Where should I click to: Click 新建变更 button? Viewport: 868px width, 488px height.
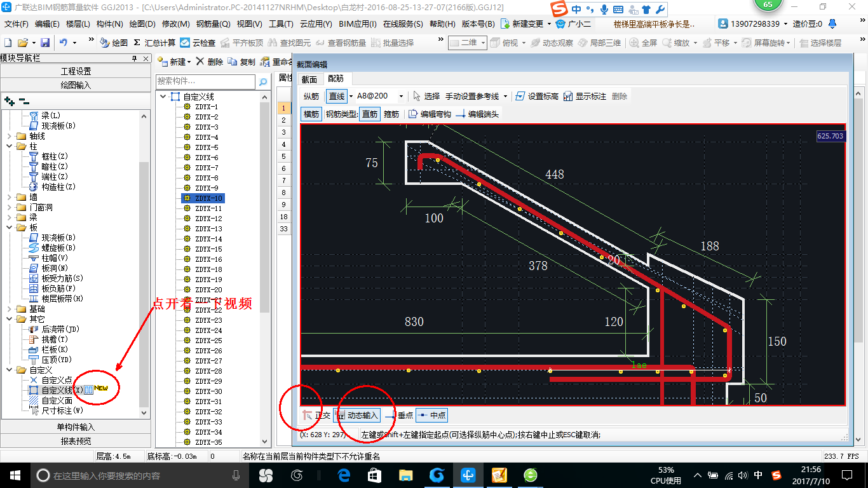click(522, 24)
